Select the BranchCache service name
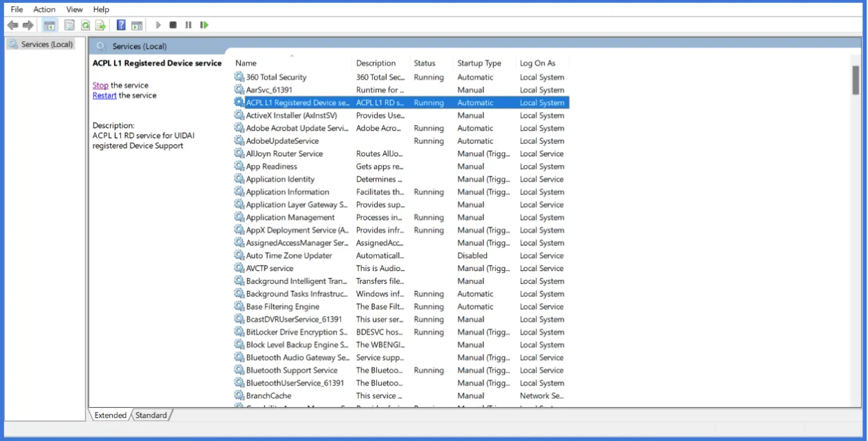Image resolution: width=868 pixels, height=441 pixels. coord(268,396)
